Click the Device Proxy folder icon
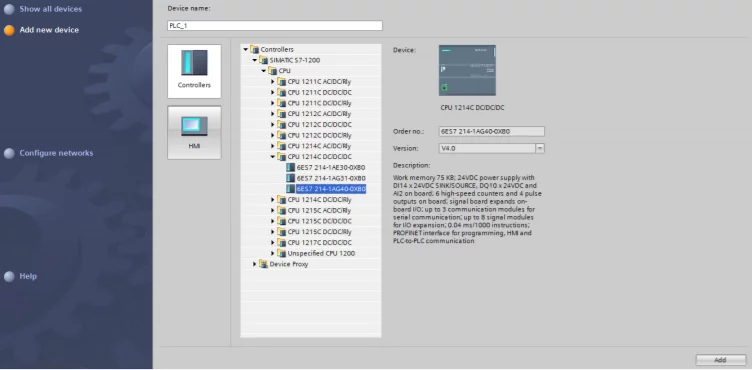The height and width of the screenshot is (370, 752). point(263,264)
